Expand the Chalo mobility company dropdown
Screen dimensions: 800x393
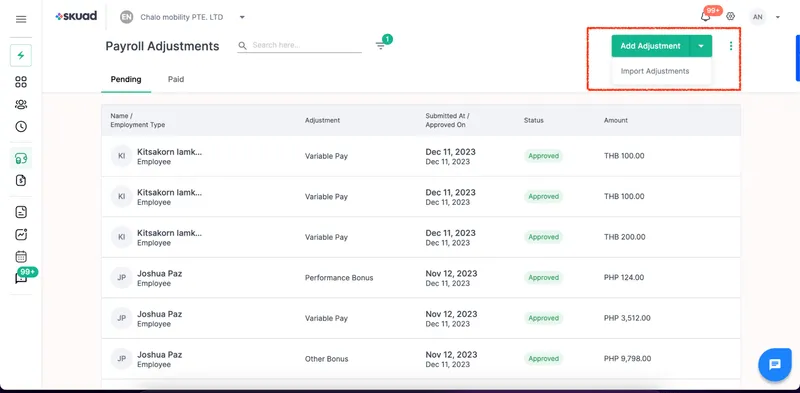click(x=242, y=17)
